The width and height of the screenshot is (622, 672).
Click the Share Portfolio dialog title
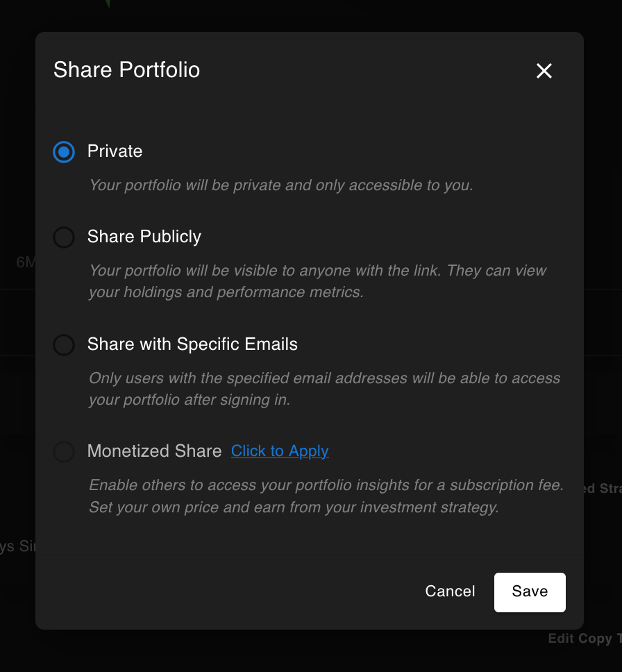pyautogui.click(x=126, y=70)
